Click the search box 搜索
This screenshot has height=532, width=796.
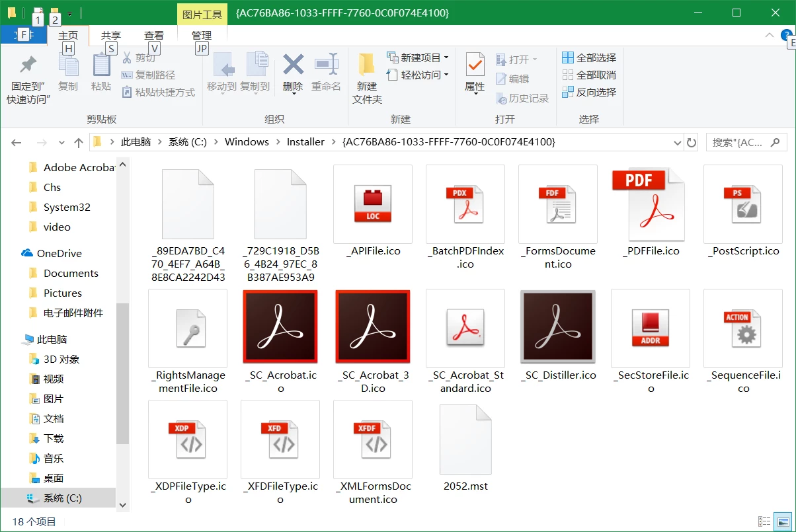(x=746, y=142)
